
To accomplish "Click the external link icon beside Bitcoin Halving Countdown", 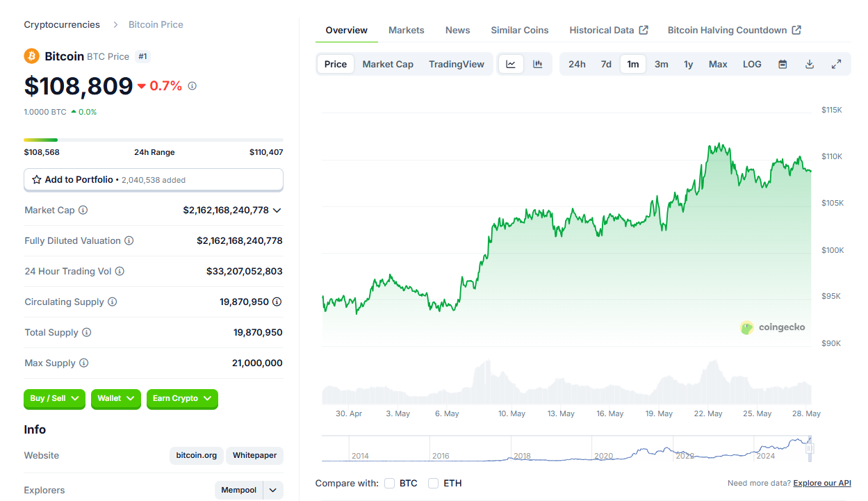I will 796,30.
